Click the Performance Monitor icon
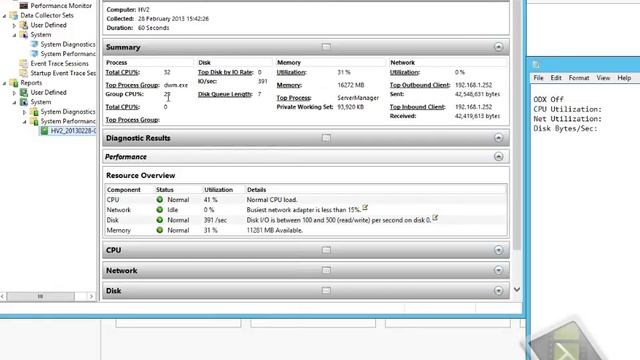Viewport: 640px width, 360px height. [x=24, y=6]
